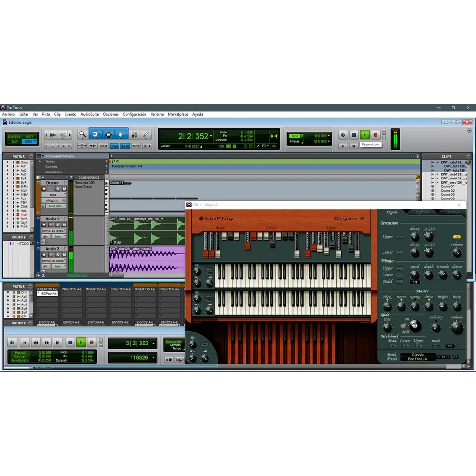Select Drums-01 in the clips list
Image resolution: width=476 pixels, height=476 pixels.
(448, 186)
